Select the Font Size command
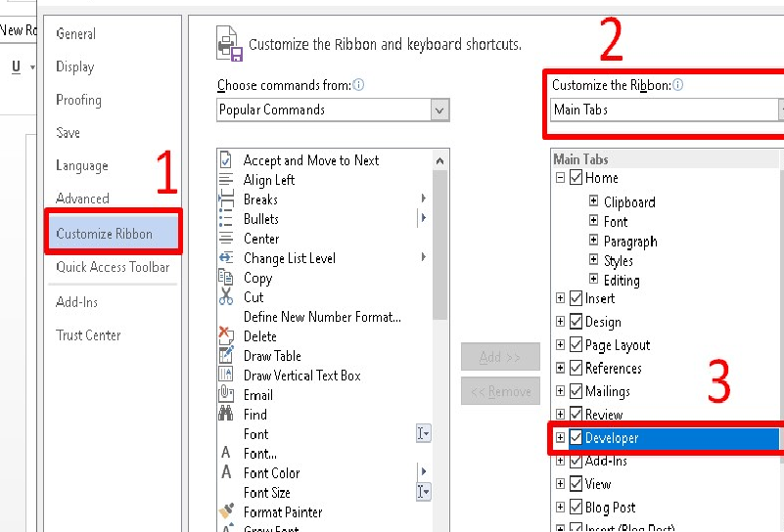Image resolution: width=784 pixels, height=532 pixels. 267,493
